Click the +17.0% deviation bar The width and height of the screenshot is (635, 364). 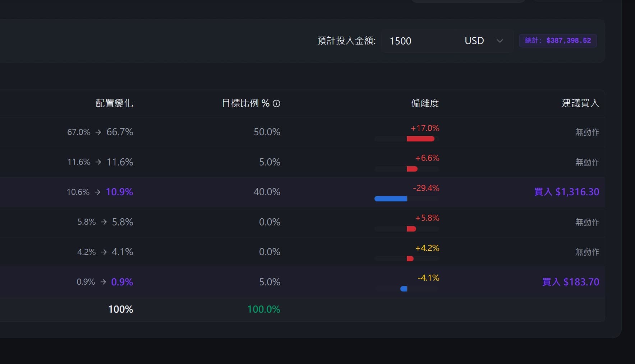coord(420,139)
